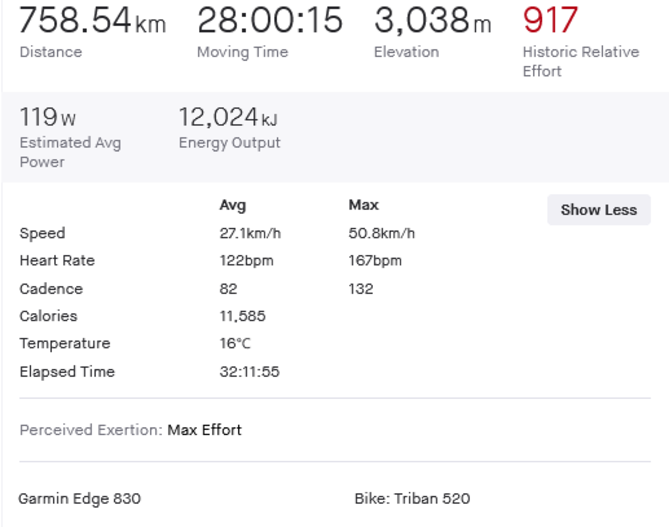Image resolution: width=669 pixels, height=527 pixels.
Task: Click the 27.1km/h average speed value
Action: click(x=250, y=233)
